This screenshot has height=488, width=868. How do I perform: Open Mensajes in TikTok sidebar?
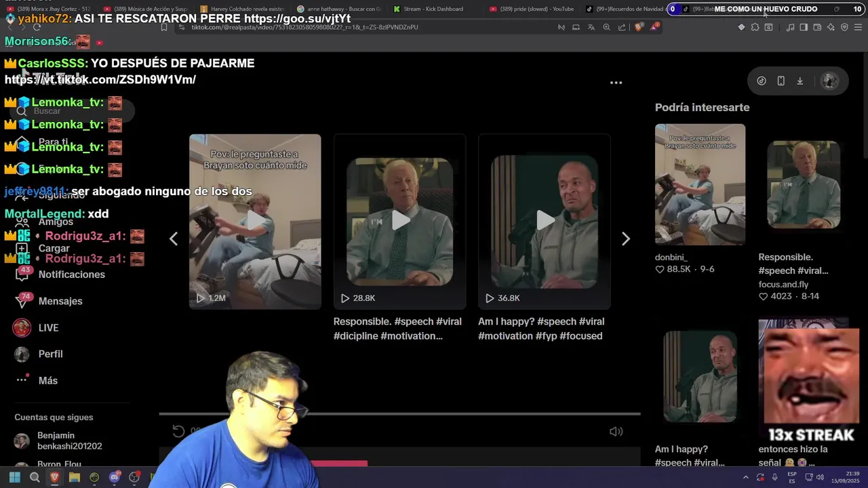point(49,301)
